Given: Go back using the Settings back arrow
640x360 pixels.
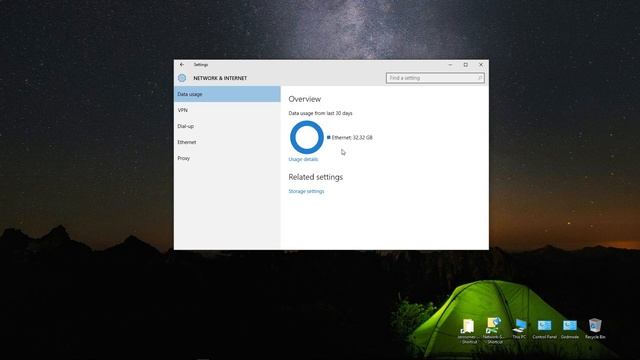Looking at the screenshot, I should point(182,64).
